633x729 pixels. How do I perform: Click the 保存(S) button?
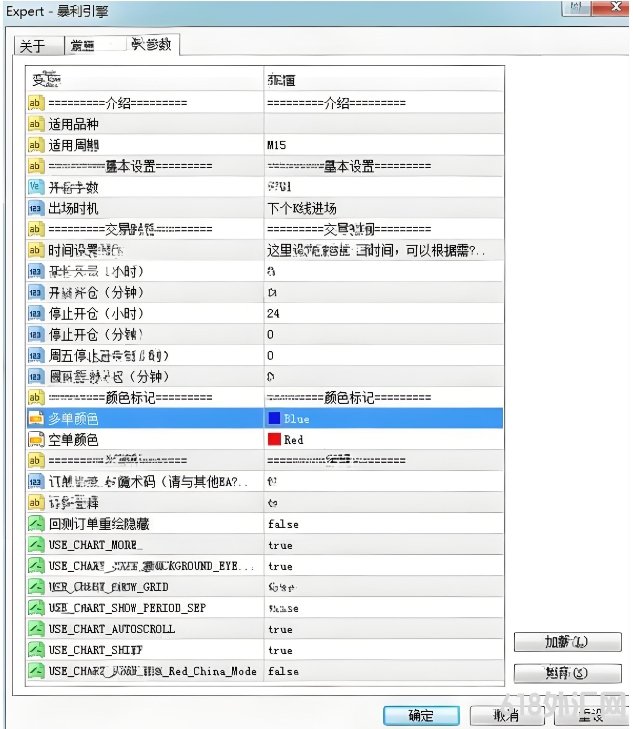pyautogui.click(x=567, y=673)
